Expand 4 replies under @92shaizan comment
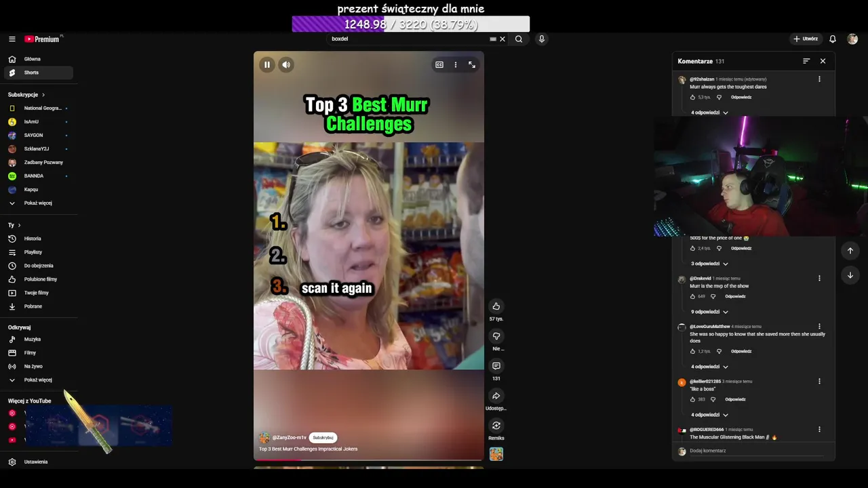Image resolution: width=868 pixels, height=488 pixels. point(709,113)
